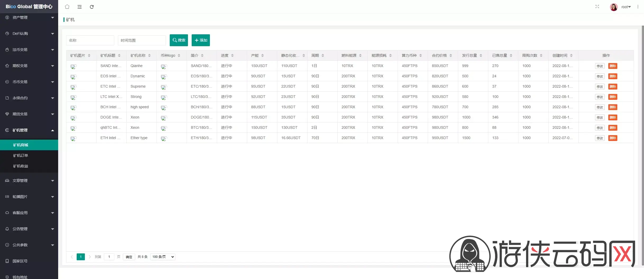Open the 矿机收益 submenu item

(21, 166)
